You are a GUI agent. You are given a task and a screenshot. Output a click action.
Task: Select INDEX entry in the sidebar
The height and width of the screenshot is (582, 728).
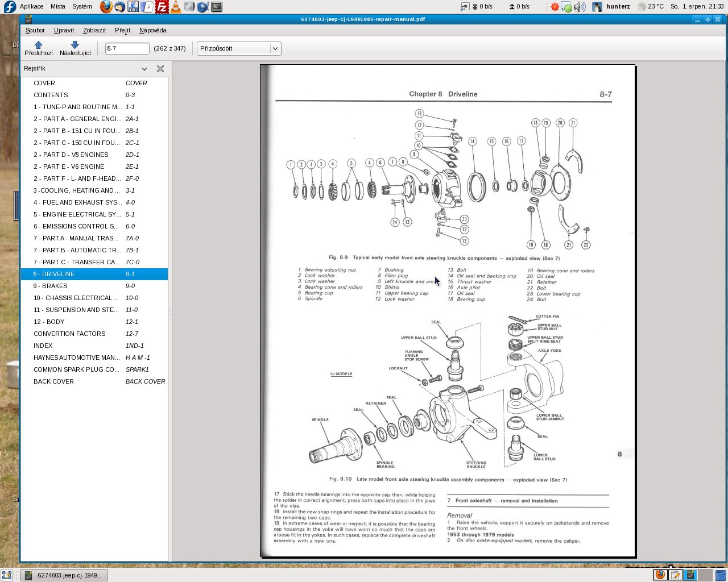(94, 346)
